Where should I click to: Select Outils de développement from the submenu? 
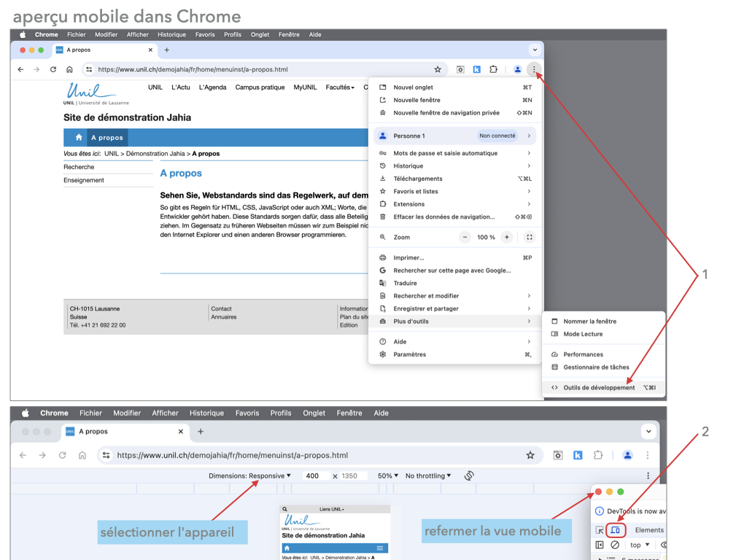[x=598, y=388]
